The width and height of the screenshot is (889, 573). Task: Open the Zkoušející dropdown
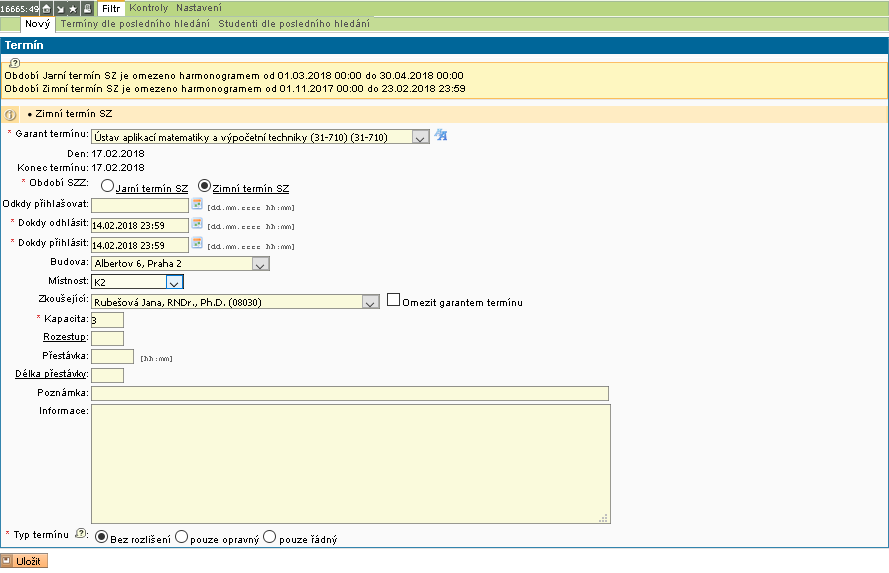369,302
